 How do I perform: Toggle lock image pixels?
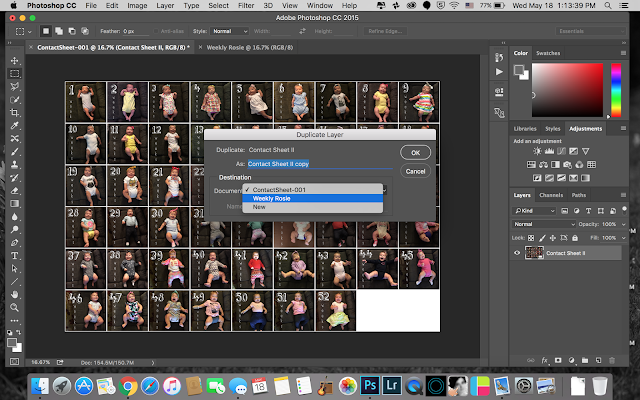coord(542,238)
